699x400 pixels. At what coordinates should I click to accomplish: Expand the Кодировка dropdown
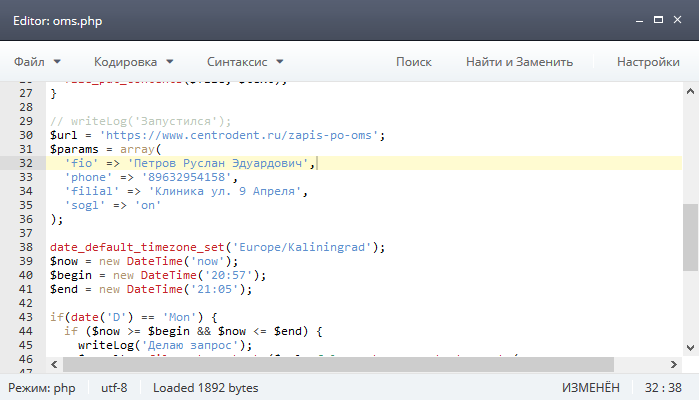pos(133,61)
